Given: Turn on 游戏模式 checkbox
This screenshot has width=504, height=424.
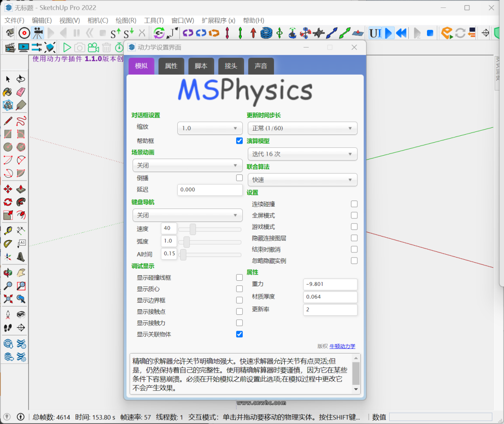Looking at the screenshot, I should click(x=354, y=227).
